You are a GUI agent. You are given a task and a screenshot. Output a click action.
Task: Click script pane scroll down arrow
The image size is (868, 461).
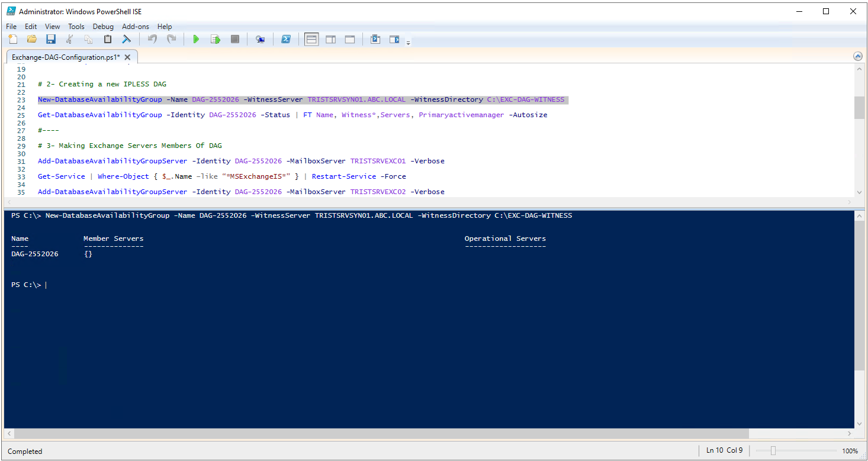[859, 192]
